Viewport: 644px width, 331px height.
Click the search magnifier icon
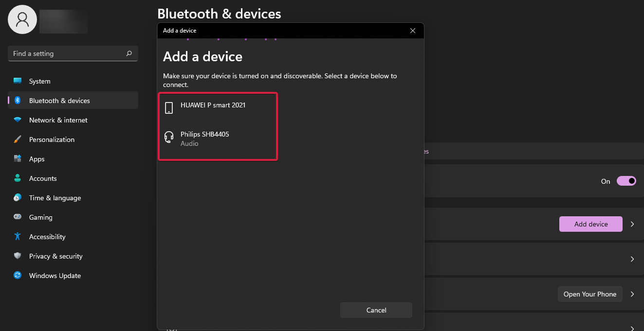(x=129, y=53)
